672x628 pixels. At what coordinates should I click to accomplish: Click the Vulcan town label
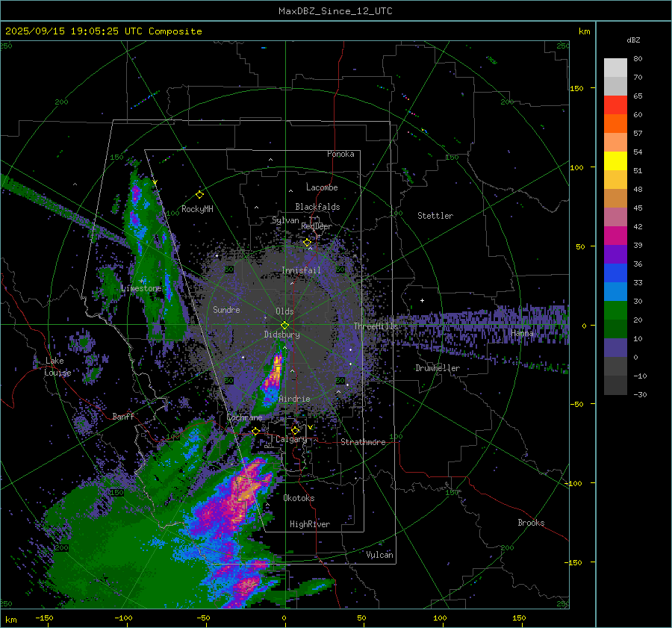(380, 555)
